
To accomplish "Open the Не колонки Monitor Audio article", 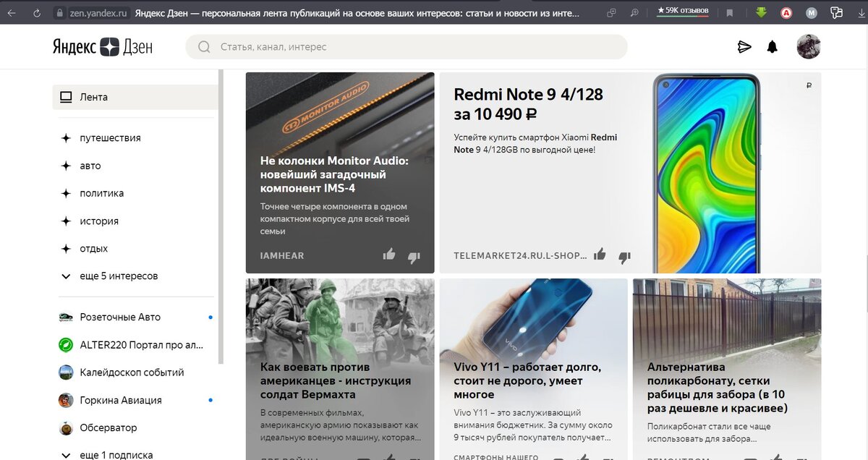I will click(334, 174).
